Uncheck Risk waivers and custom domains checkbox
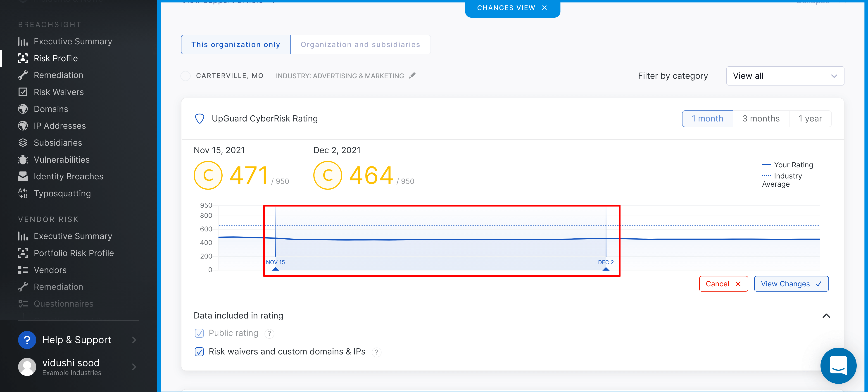Image resolution: width=868 pixels, height=392 pixels. (199, 352)
